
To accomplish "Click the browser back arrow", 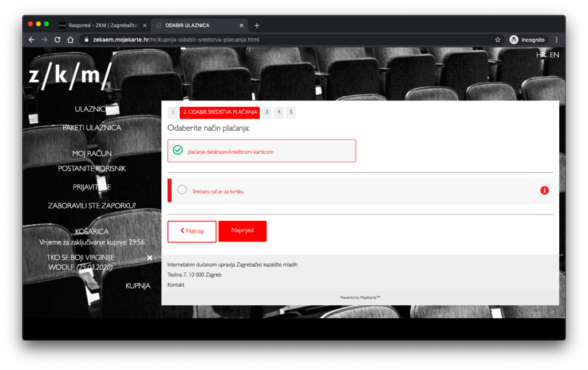I will pyautogui.click(x=32, y=40).
